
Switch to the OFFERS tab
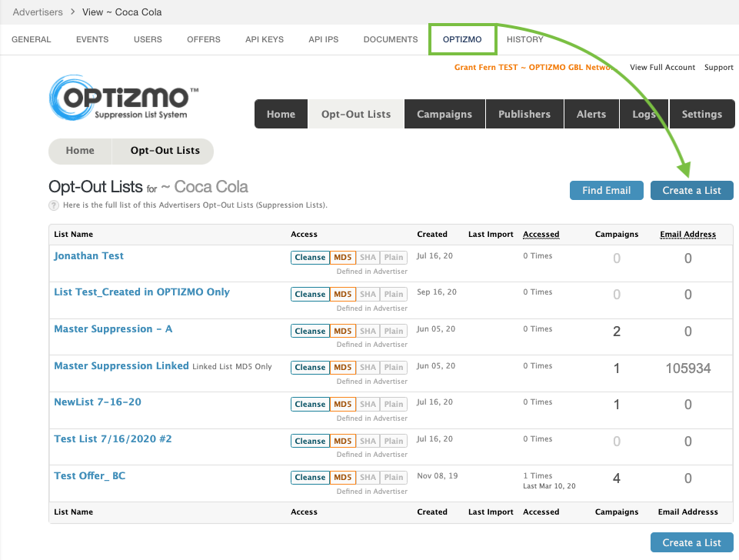(204, 39)
